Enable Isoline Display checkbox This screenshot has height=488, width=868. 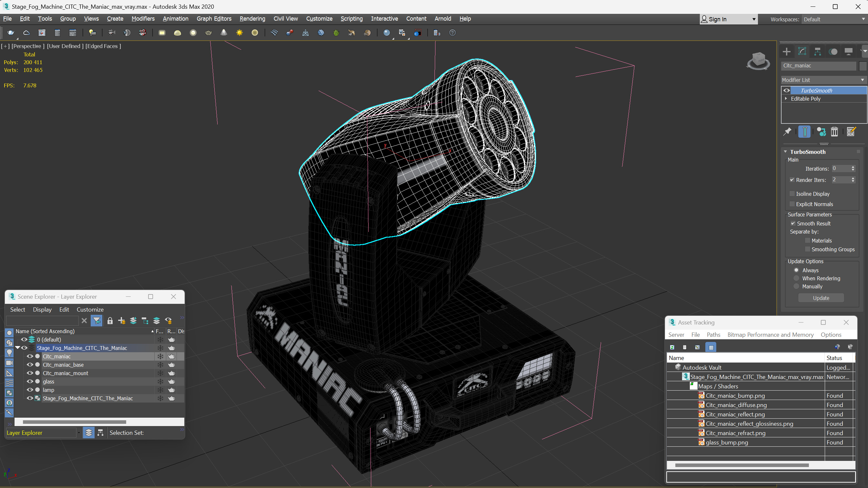[792, 194]
